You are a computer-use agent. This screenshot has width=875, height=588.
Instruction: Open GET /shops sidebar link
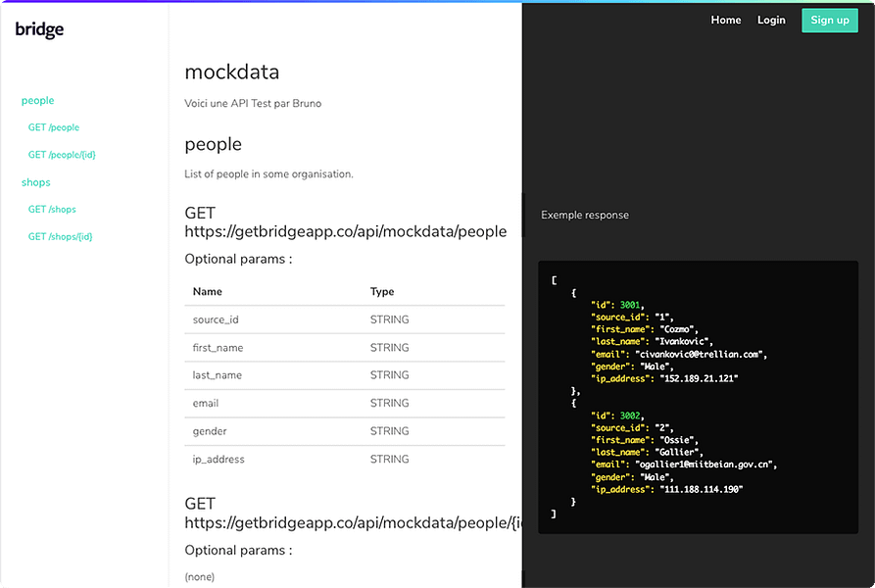coord(52,209)
